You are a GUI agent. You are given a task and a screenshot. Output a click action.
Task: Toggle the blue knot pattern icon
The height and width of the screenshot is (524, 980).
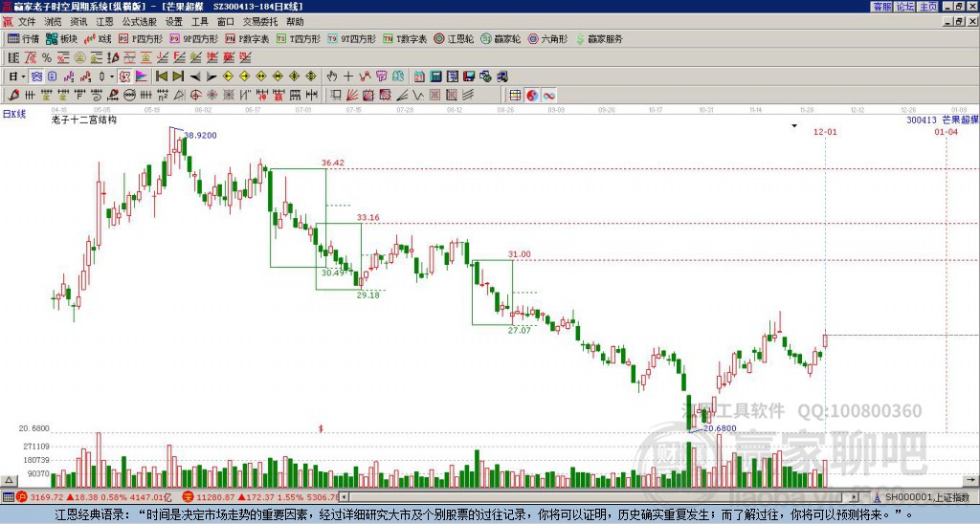pyautogui.click(x=37, y=76)
